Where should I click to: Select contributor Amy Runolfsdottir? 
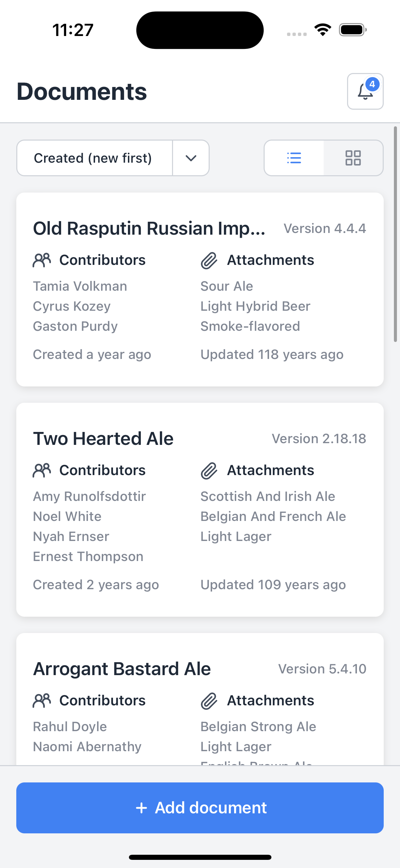[x=89, y=496]
